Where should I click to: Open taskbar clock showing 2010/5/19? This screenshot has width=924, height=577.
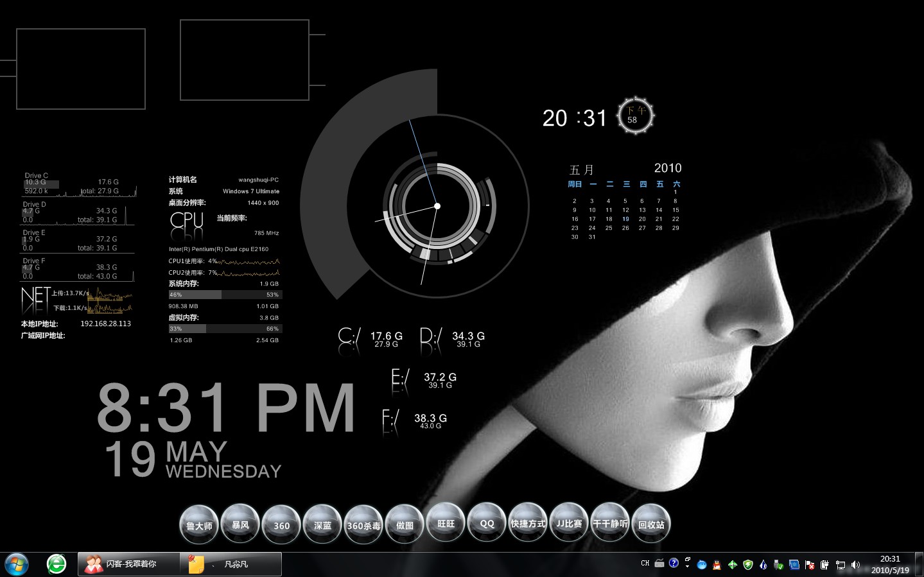[890, 564]
